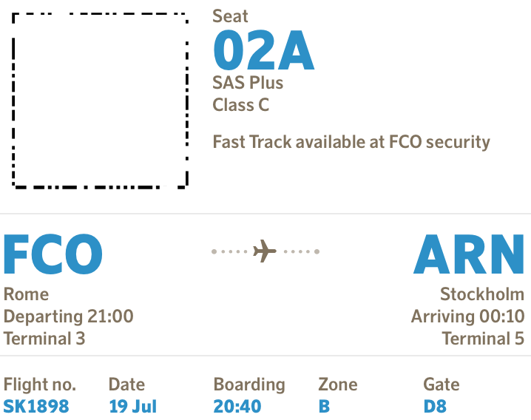Screen dimensions: 531x420
Task: Click the boarding time 20:40
Action: pos(237,406)
